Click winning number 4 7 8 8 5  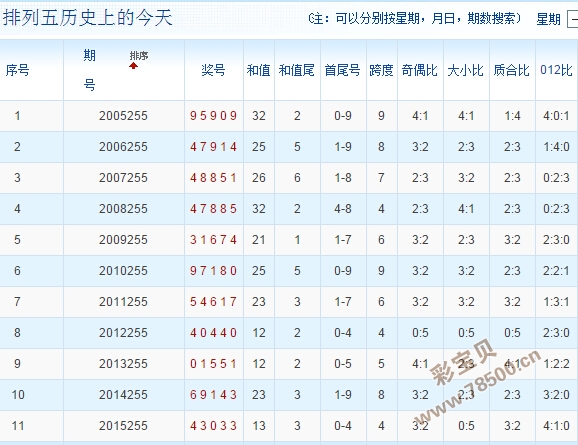coord(213,209)
